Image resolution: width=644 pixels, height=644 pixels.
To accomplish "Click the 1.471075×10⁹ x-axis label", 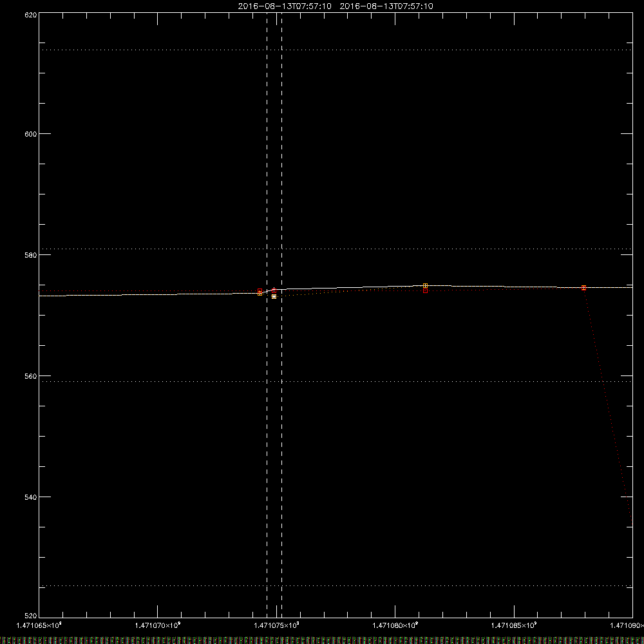I will click(x=276, y=625).
